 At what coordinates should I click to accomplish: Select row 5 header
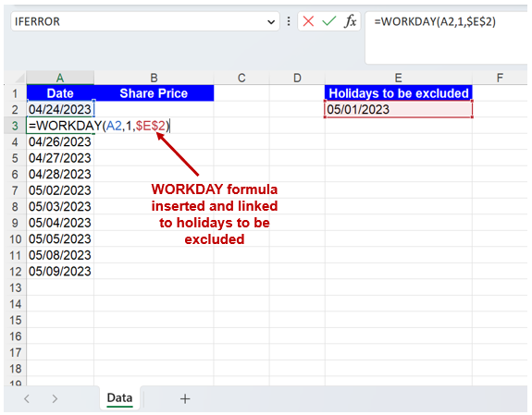pos(15,158)
